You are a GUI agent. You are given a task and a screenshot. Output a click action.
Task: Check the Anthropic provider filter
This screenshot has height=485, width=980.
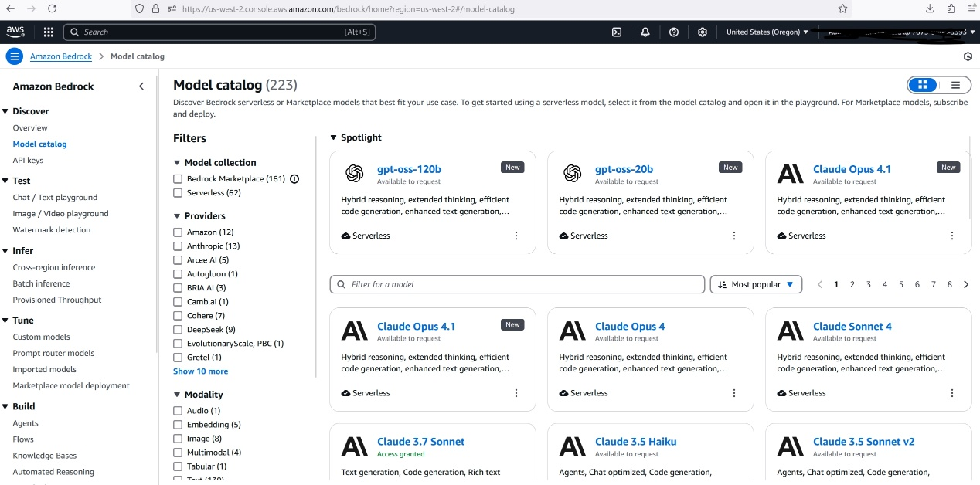tap(178, 246)
